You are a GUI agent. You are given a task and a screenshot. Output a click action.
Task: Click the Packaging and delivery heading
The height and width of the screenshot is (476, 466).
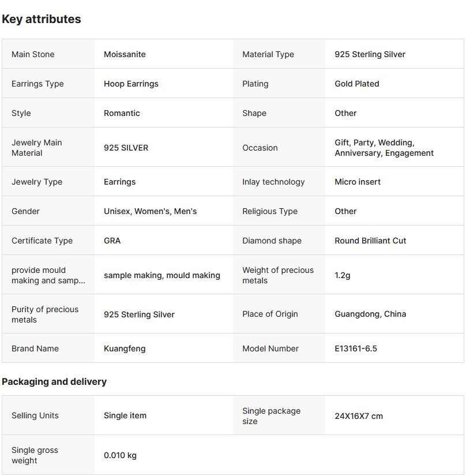(54, 381)
